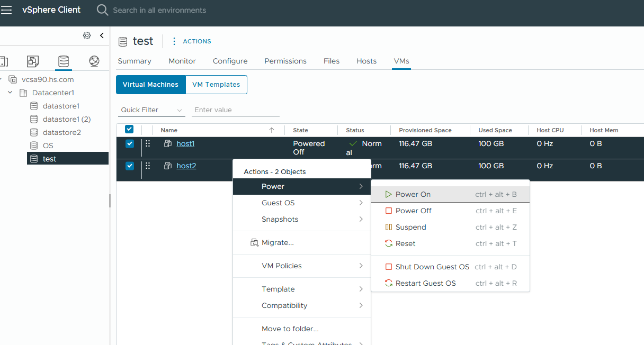Open the Monitor tab
The height and width of the screenshot is (345, 644).
click(x=182, y=61)
